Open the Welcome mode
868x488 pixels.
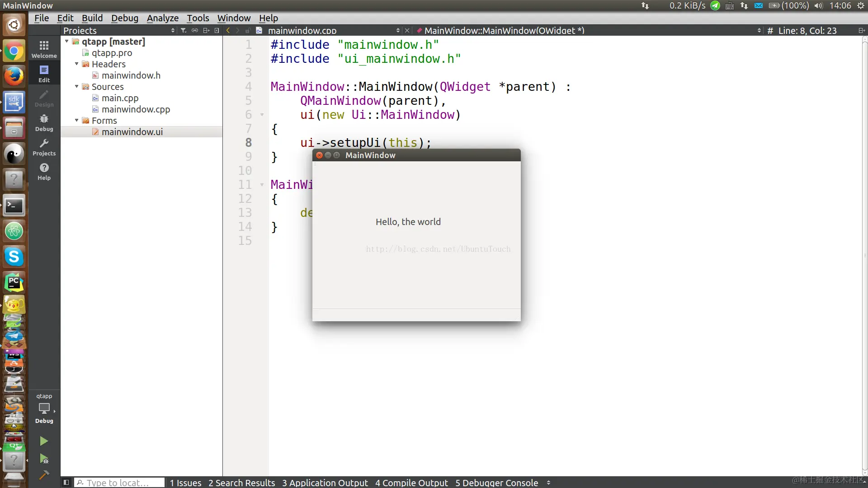coord(44,49)
